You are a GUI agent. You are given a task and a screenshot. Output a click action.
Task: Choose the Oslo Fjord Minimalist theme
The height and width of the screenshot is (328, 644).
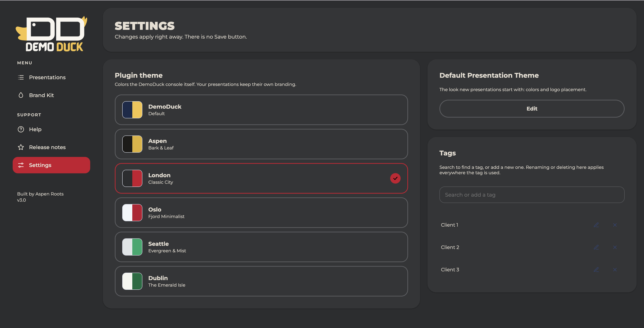pos(261,212)
